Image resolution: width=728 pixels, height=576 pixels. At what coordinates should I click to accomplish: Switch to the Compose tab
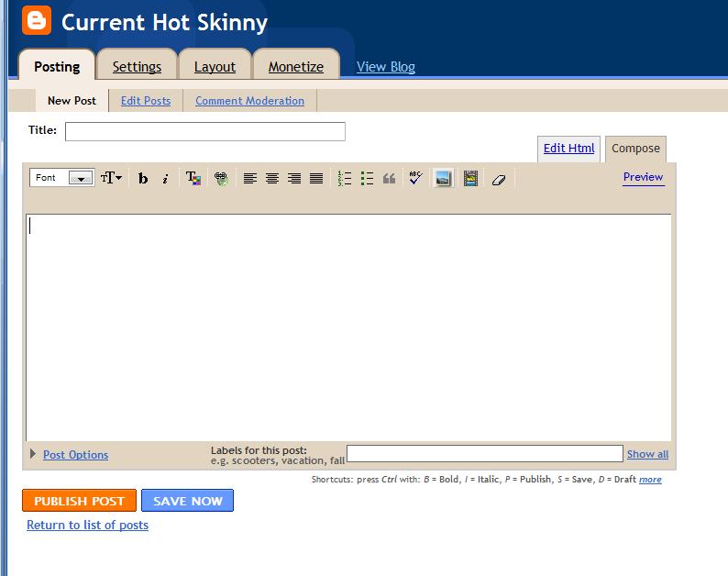point(635,149)
